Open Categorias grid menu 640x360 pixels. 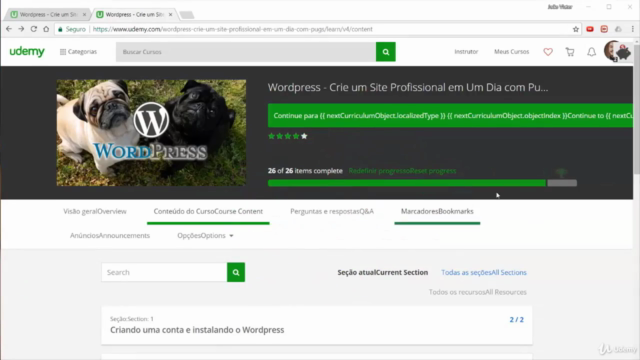coord(78,52)
